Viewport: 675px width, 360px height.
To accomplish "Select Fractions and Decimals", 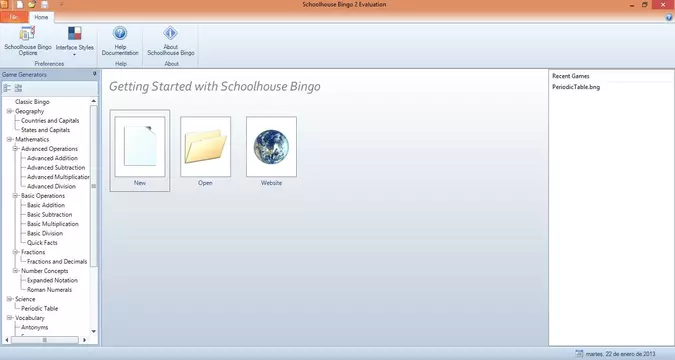I will (57, 261).
